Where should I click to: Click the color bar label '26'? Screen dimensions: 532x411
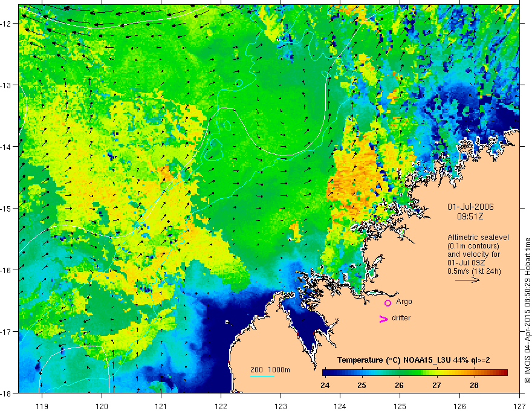400,386
